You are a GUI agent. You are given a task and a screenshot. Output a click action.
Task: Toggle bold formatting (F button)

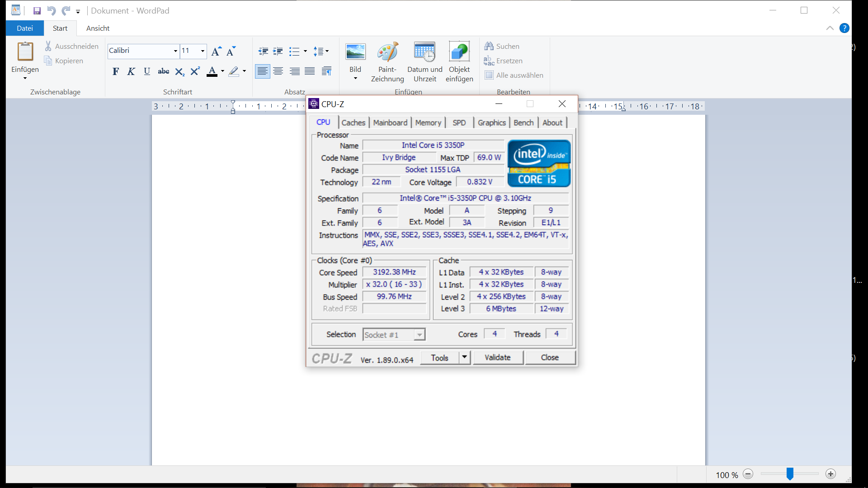coord(116,71)
